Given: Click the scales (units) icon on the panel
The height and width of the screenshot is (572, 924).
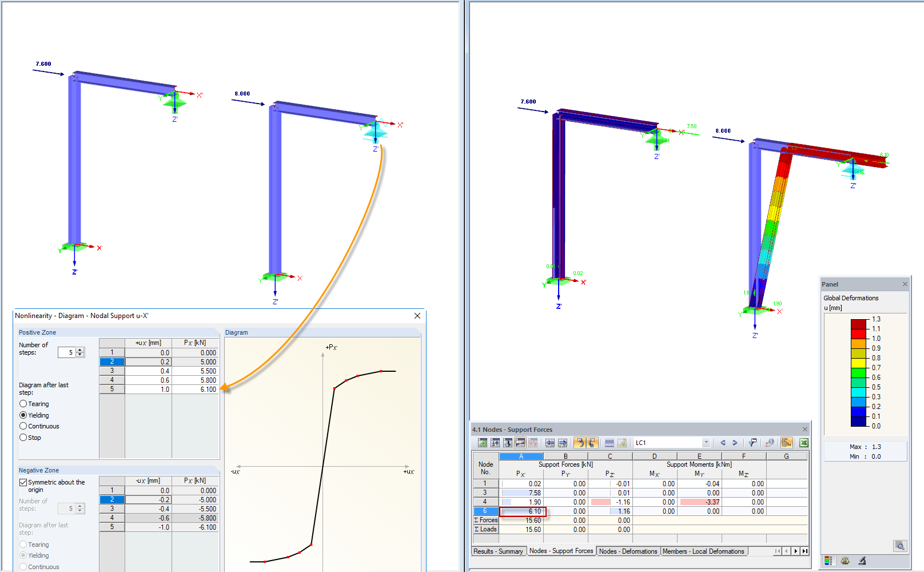Looking at the screenshot, I should pos(845,561).
